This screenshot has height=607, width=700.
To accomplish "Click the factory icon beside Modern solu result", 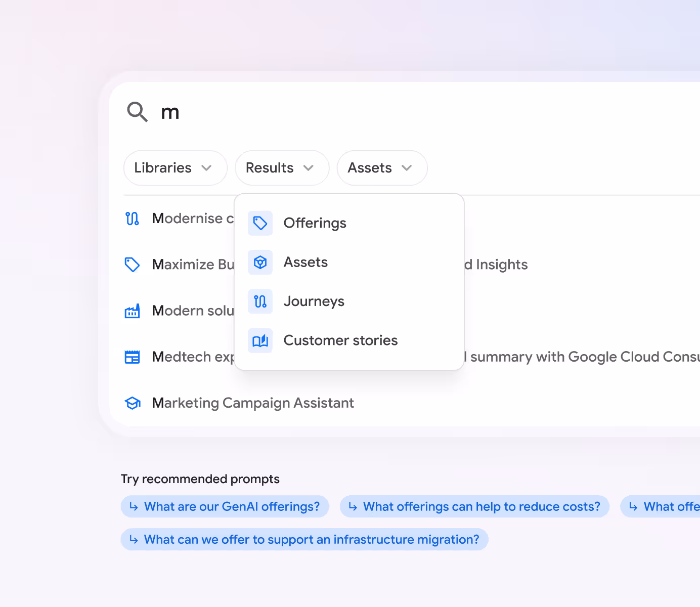I will [x=132, y=311].
